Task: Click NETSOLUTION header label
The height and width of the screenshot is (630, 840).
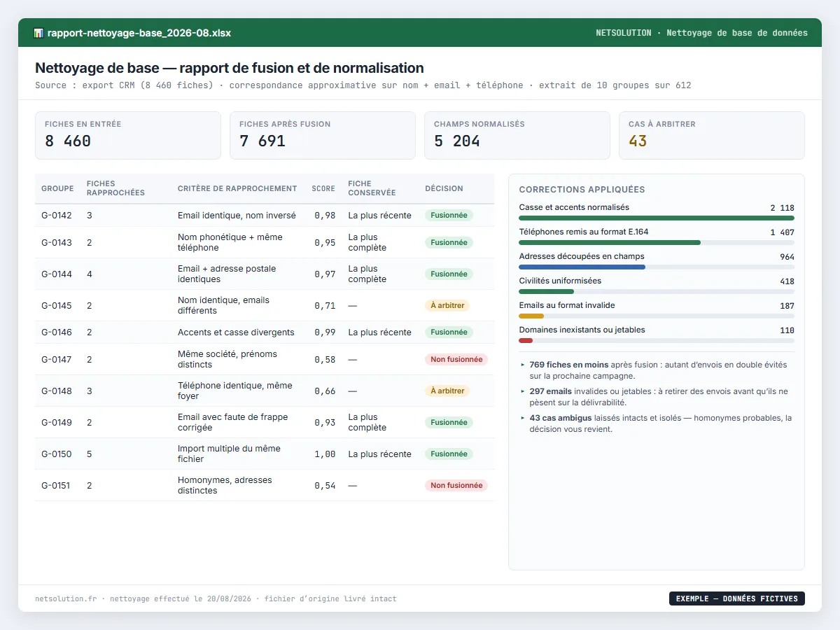Action: (624, 33)
